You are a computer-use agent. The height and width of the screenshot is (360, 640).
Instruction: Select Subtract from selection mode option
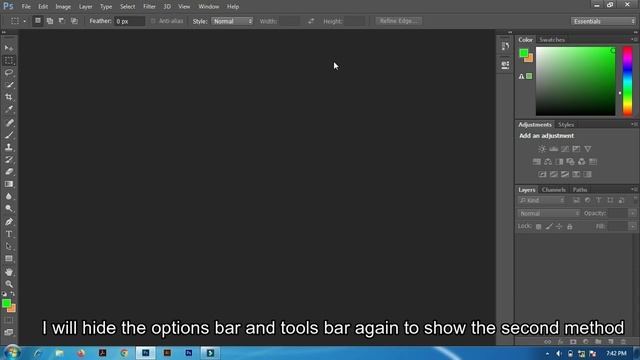click(62, 21)
